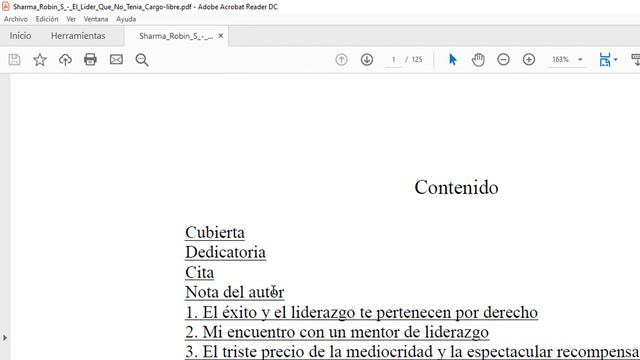640x360 pixels.
Task: Open the Edición menu
Action: point(47,19)
